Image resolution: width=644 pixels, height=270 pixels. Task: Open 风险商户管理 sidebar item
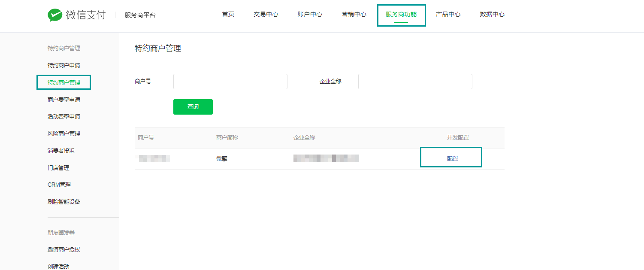[x=64, y=133]
